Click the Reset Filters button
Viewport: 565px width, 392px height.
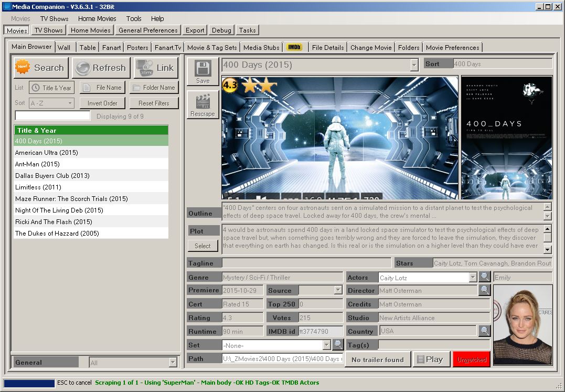pos(154,103)
